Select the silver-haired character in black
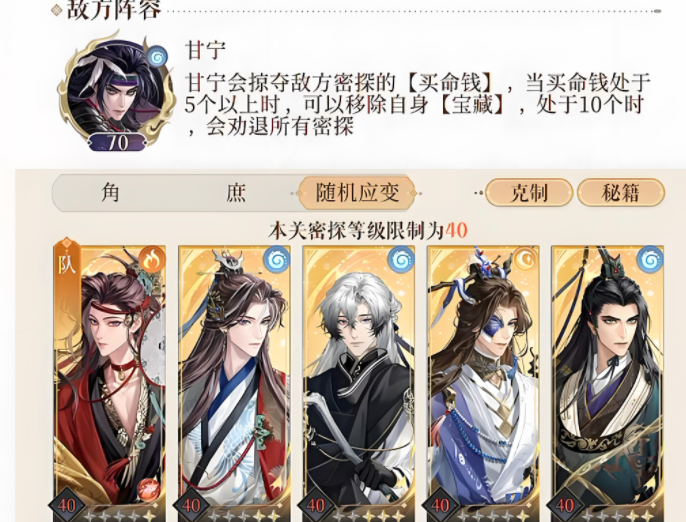The width and height of the screenshot is (686, 522). pyautogui.click(x=358, y=383)
